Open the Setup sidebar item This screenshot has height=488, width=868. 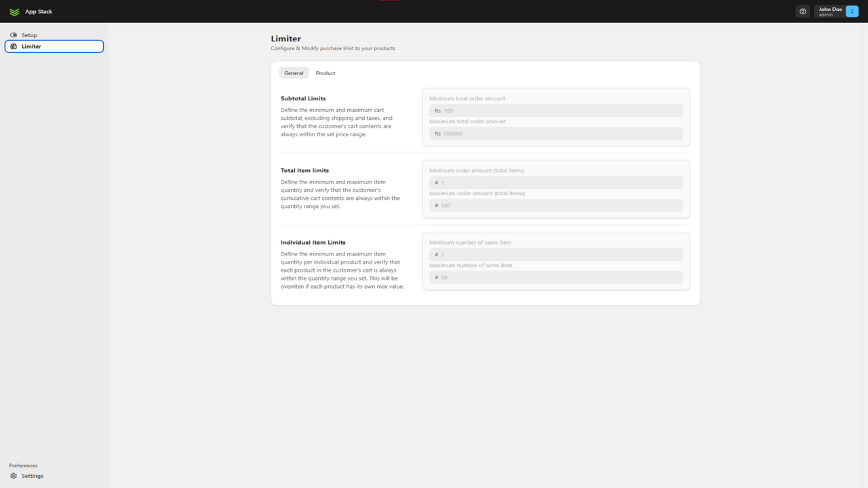[x=54, y=35]
